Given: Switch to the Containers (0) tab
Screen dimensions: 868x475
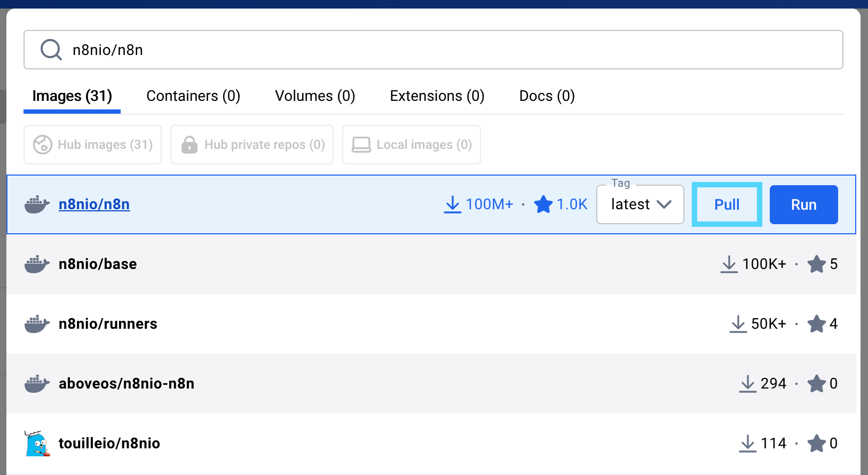Looking at the screenshot, I should pyautogui.click(x=193, y=96).
